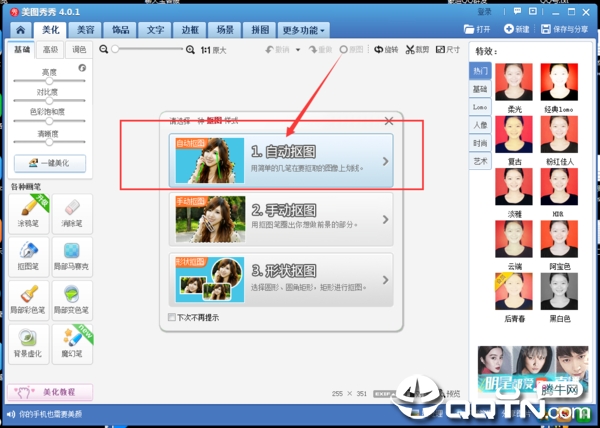Click the 1:1 原大 actual size button
The width and height of the screenshot is (600, 428).
pyautogui.click(x=214, y=50)
